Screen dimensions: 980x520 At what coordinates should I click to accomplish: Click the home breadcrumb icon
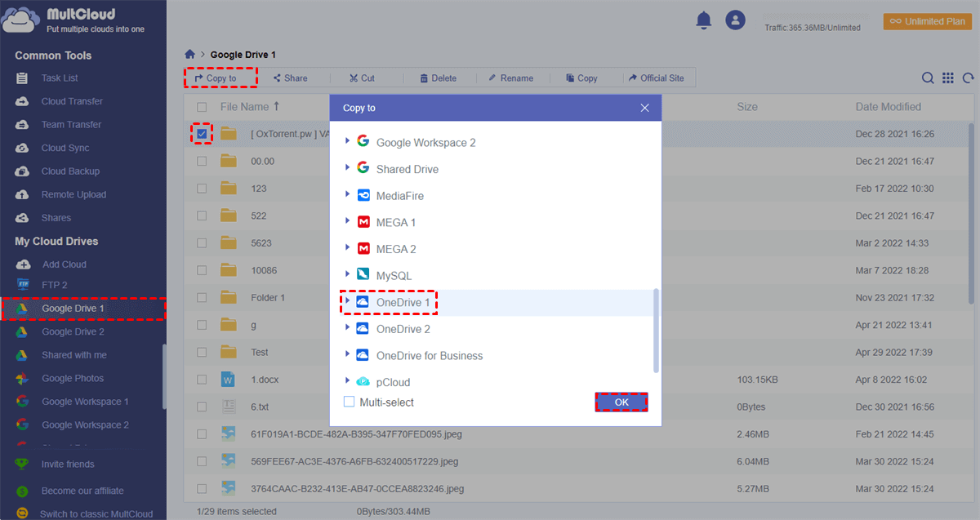click(x=190, y=55)
